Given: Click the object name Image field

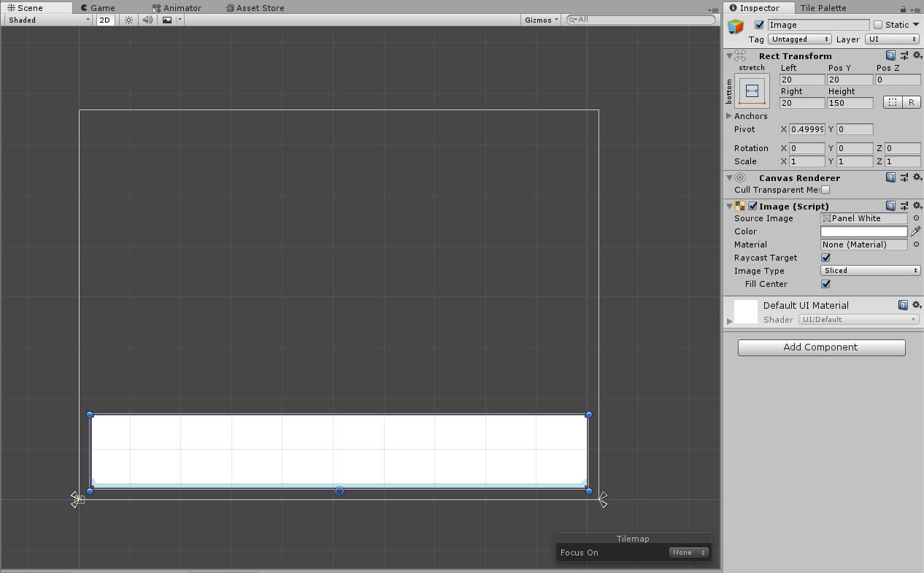Looking at the screenshot, I should pyautogui.click(x=818, y=25).
